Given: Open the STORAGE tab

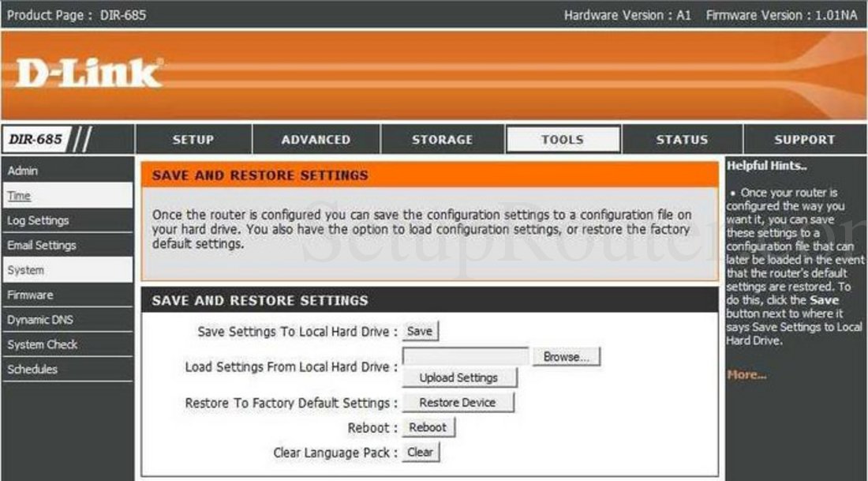Looking at the screenshot, I should [443, 140].
